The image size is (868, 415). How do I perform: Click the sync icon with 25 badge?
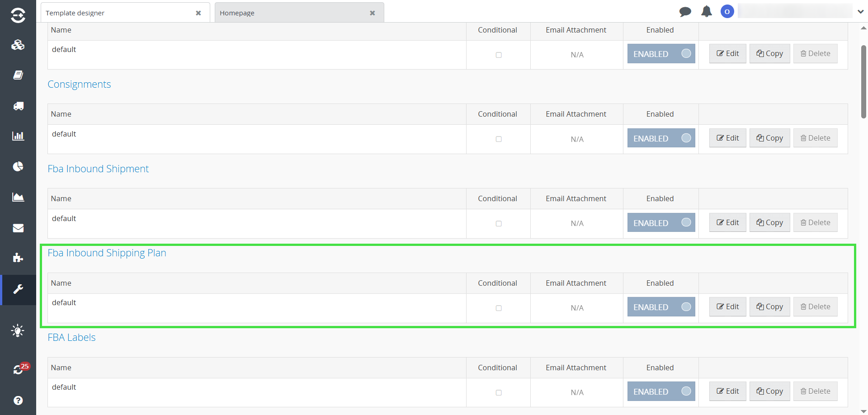pyautogui.click(x=18, y=370)
